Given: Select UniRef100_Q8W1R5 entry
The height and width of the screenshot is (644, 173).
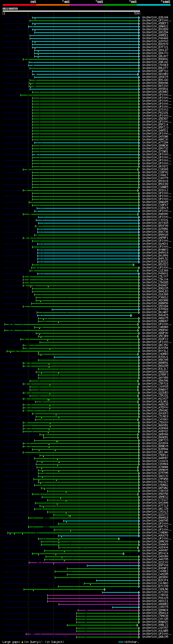Looking at the screenshot, I should click(x=155, y=202).
